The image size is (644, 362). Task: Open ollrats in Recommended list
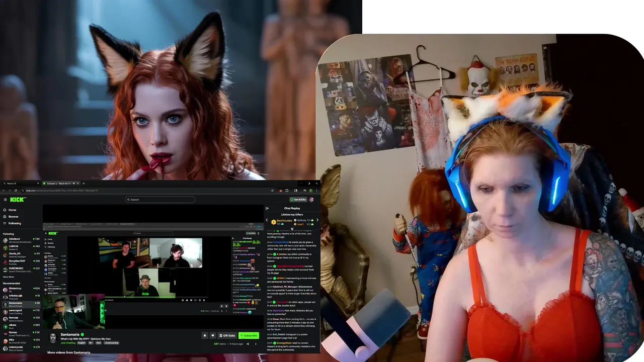tap(21, 326)
